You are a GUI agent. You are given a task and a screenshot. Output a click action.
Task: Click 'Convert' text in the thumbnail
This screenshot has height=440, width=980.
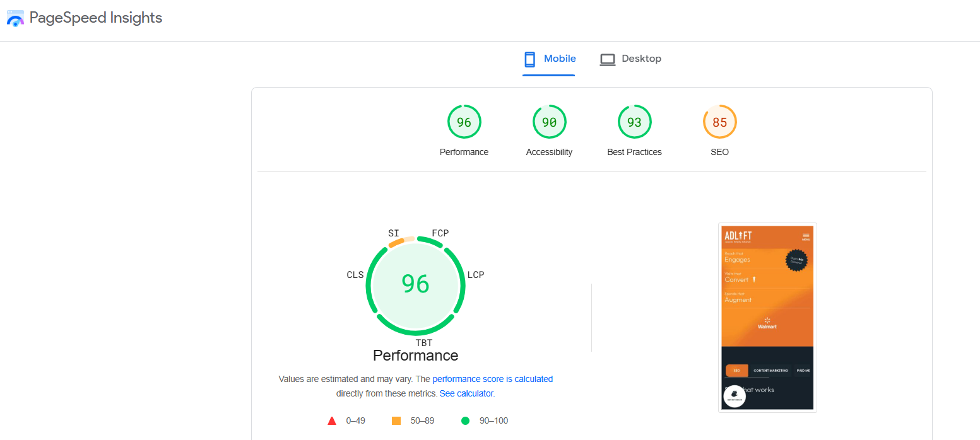(736, 279)
